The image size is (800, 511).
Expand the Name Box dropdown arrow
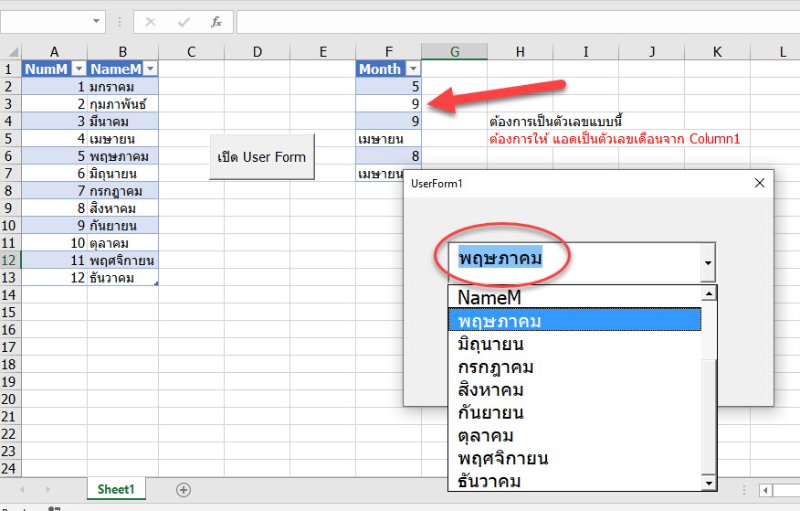click(96, 22)
